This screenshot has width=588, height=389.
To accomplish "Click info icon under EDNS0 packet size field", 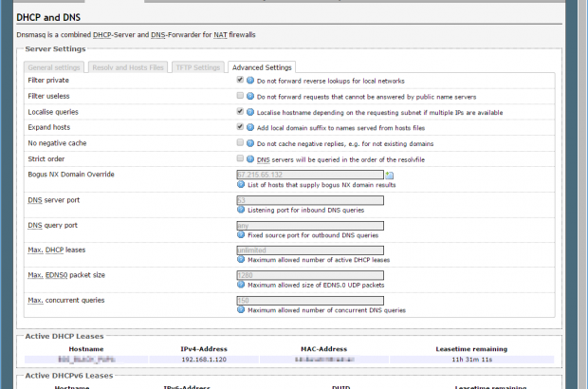I will [240, 285].
